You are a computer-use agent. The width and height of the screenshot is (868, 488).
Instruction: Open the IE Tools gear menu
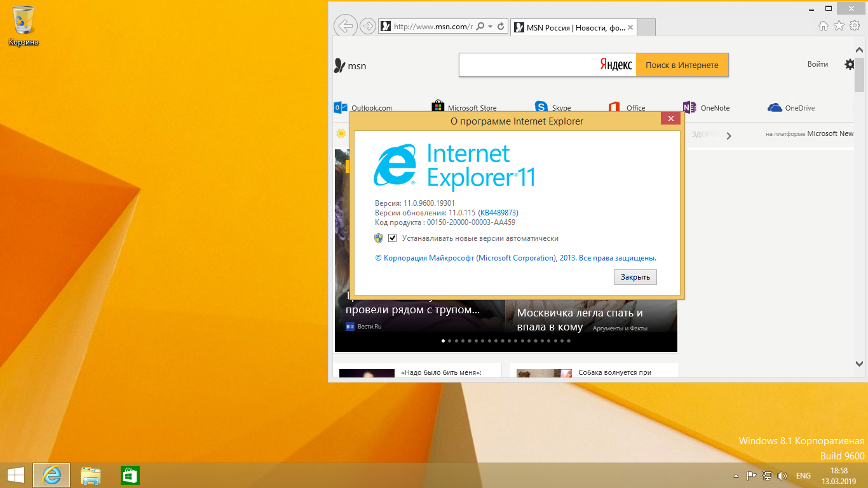click(855, 26)
